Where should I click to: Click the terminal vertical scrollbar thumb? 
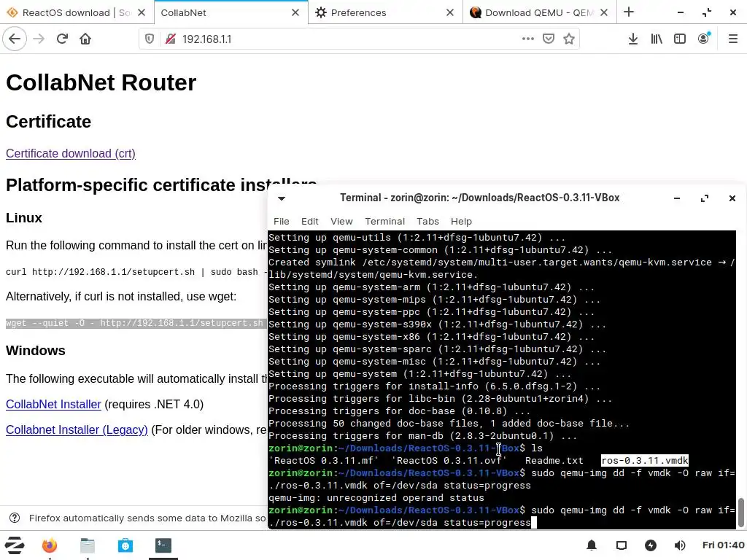click(x=741, y=513)
